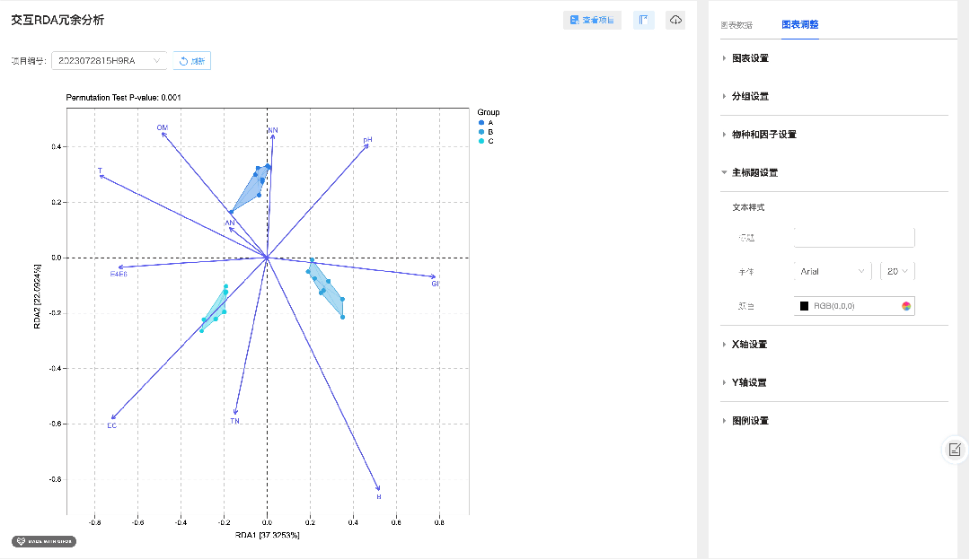This screenshot has height=560, width=970.
Task: Open the project number dropdown
Action: coord(110,60)
